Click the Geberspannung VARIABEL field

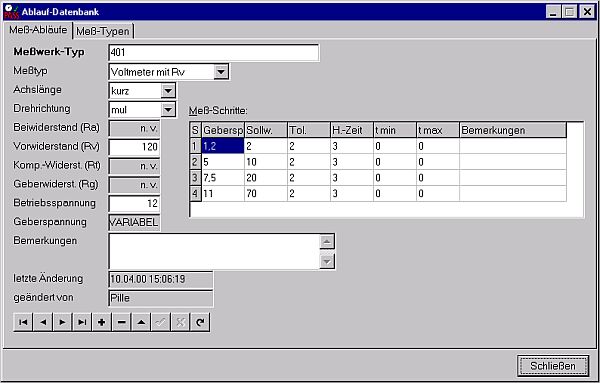coord(134,223)
